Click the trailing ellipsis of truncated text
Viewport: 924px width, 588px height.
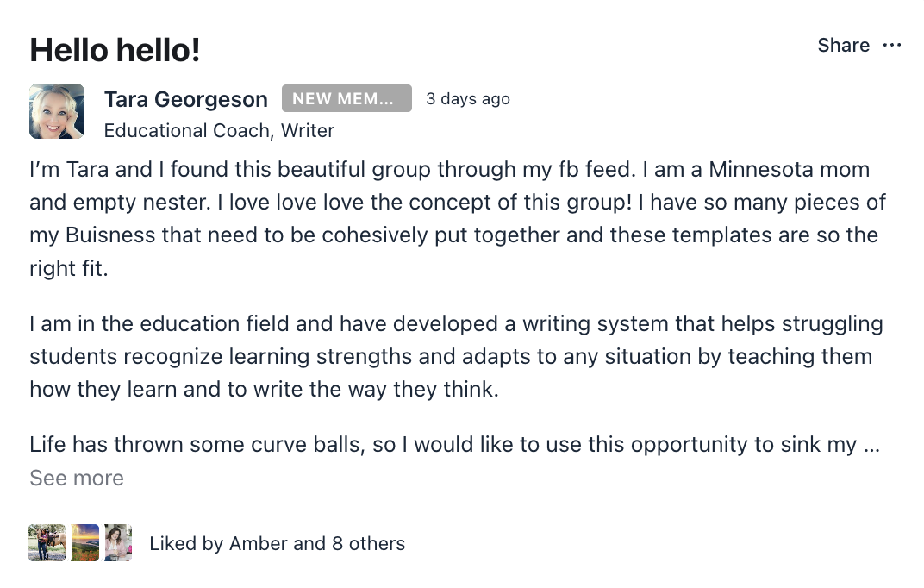click(871, 445)
